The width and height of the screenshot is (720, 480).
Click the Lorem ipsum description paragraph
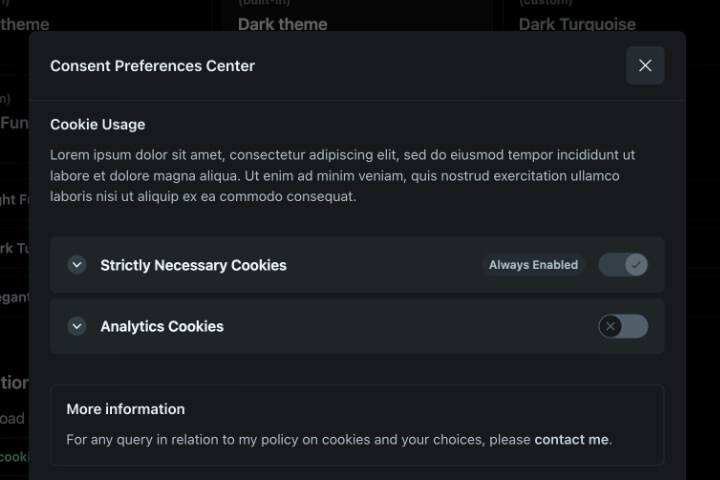tap(342, 176)
